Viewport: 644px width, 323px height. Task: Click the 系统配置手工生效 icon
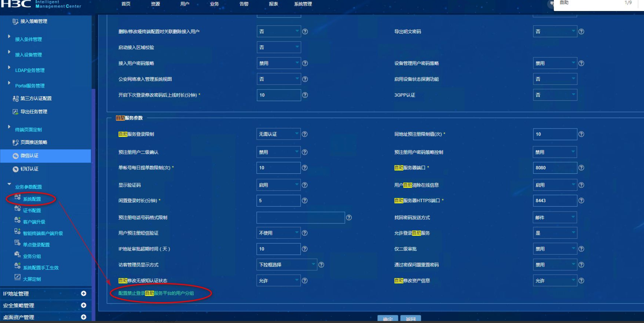pyautogui.click(x=17, y=266)
